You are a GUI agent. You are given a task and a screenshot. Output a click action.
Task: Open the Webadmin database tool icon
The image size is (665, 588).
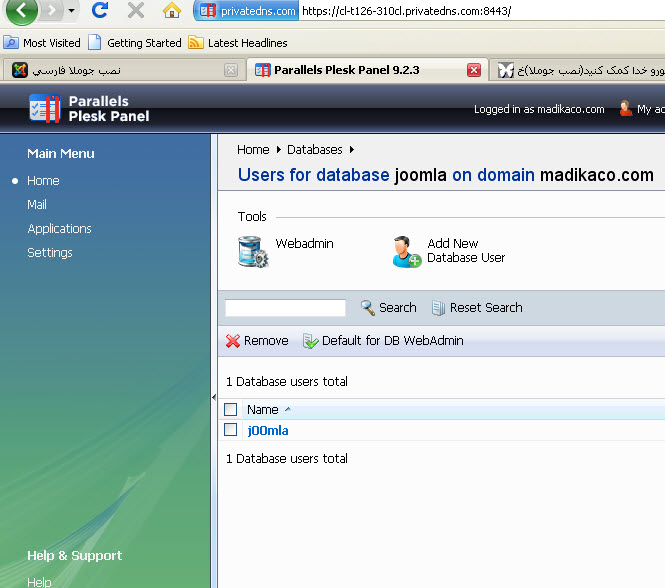[253, 252]
